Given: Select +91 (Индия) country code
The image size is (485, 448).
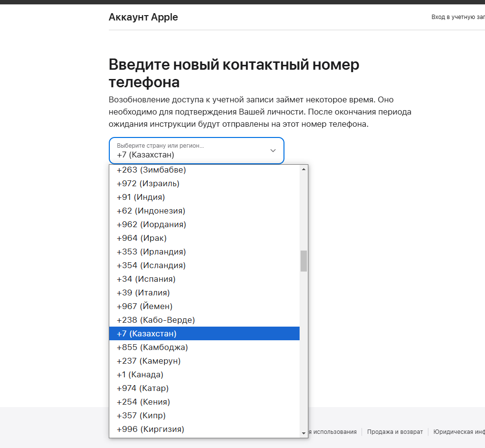Looking at the screenshot, I should (x=204, y=197).
